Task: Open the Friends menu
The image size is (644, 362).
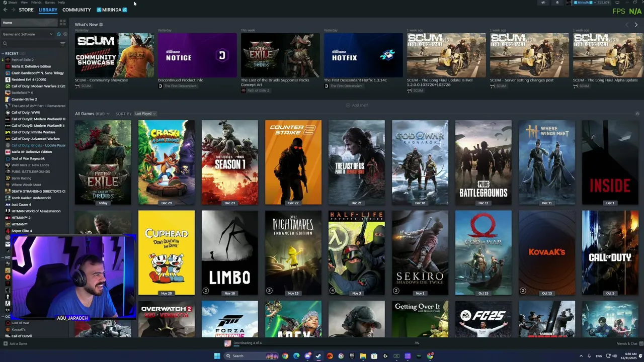Action: click(x=36, y=3)
